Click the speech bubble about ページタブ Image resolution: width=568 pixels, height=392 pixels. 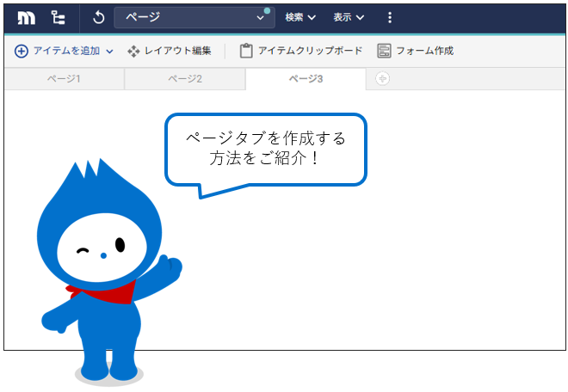click(x=265, y=148)
